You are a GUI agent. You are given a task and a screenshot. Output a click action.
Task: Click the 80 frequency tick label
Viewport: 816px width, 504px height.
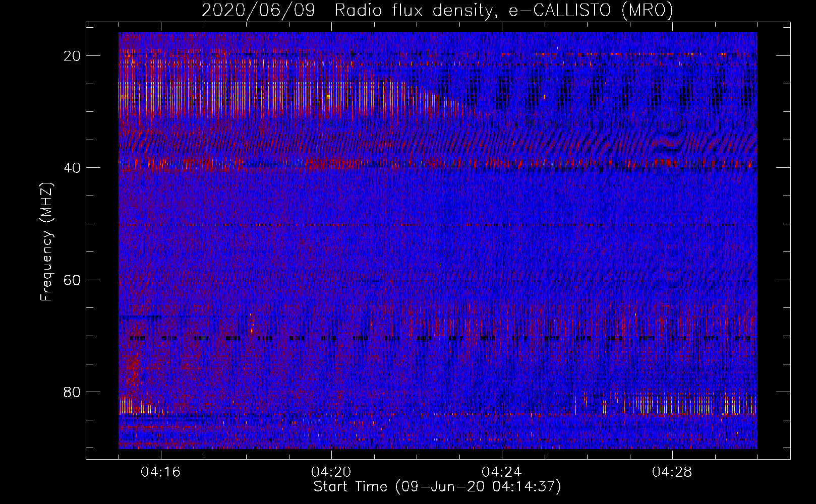(x=72, y=392)
